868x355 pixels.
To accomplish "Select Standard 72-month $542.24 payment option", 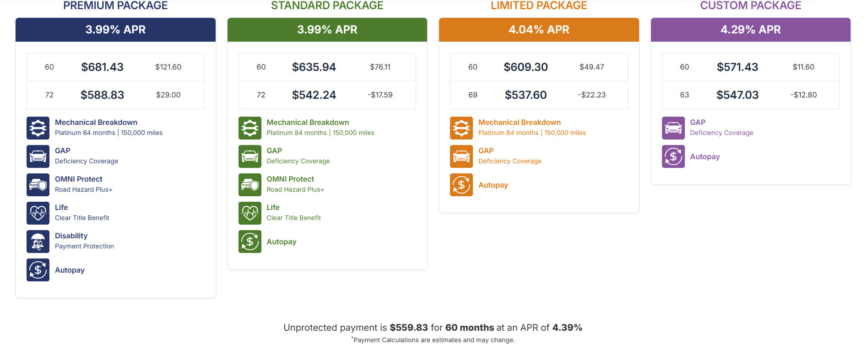I will point(327,95).
